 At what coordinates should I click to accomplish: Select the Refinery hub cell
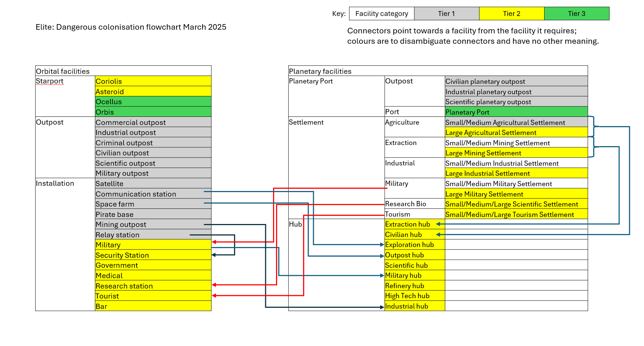[x=415, y=286]
